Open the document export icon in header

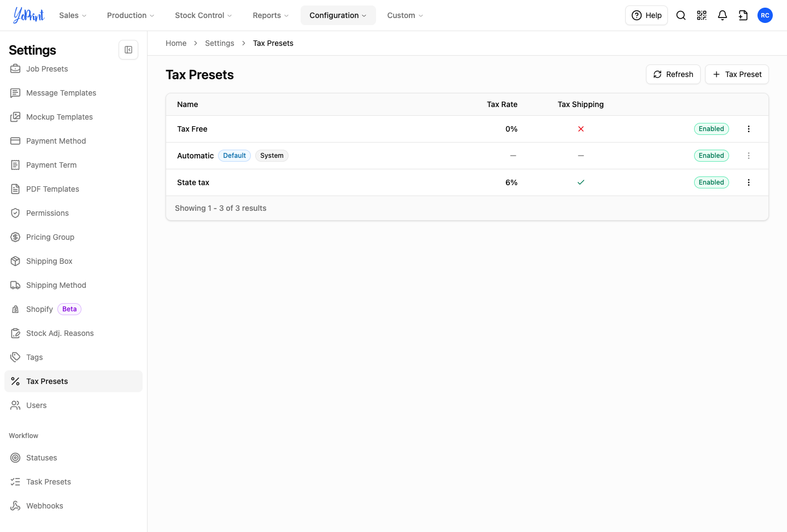[743, 15]
